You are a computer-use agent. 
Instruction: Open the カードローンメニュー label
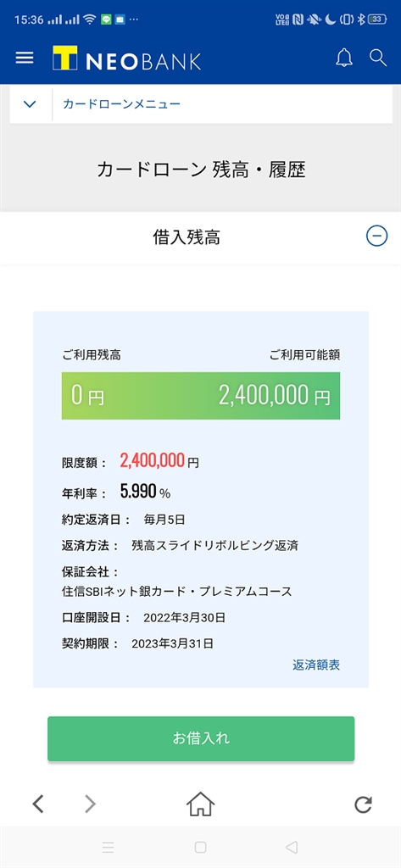click(x=122, y=103)
